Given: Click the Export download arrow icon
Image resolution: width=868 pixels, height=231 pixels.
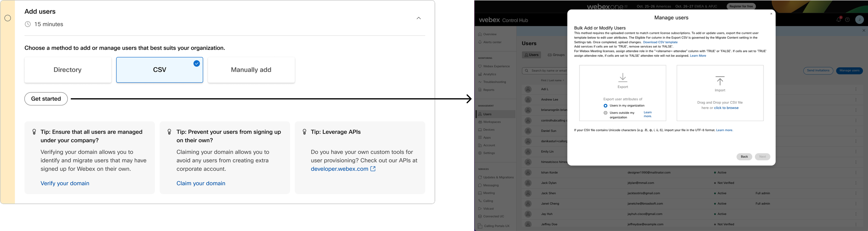Looking at the screenshot, I should pyautogui.click(x=623, y=77).
